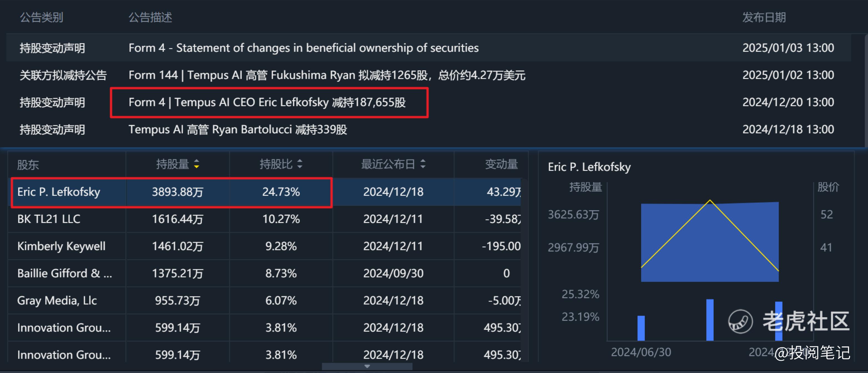Click the 发布日期 column header

[x=764, y=17]
